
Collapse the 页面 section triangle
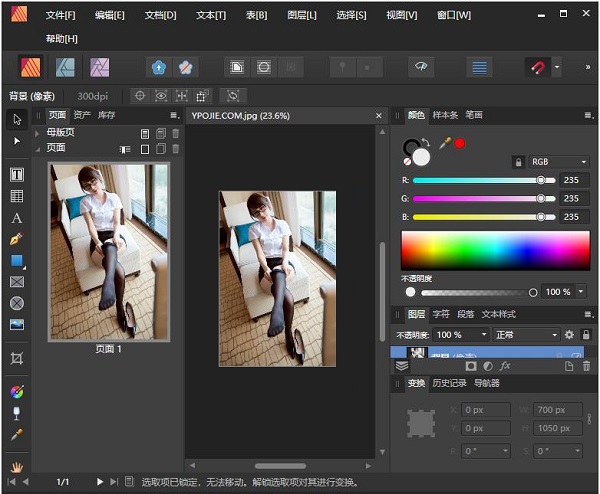38,149
